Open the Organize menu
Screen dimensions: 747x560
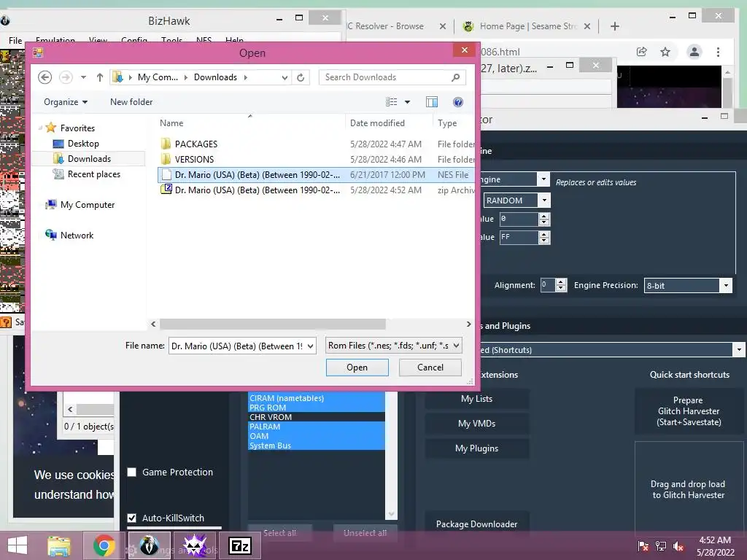65,102
